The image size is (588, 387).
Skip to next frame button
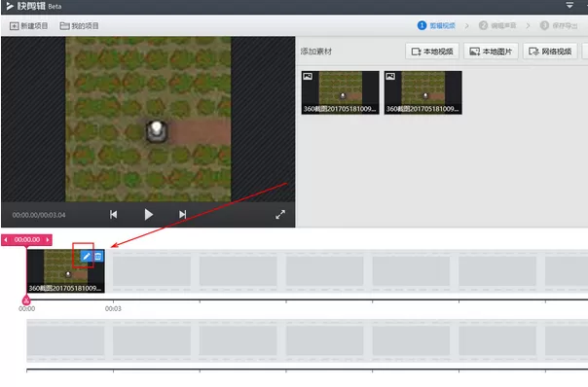[x=182, y=214]
